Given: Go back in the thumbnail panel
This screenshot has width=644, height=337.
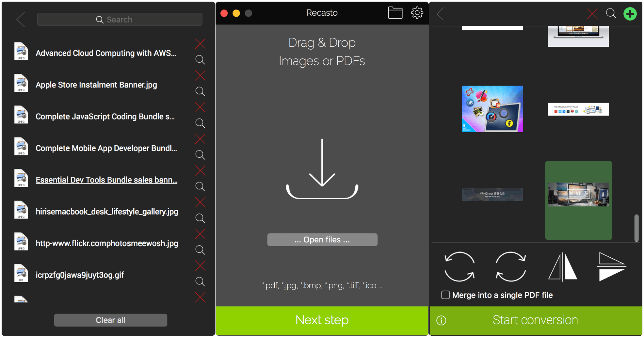Looking at the screenshot, I should (440, 14).
